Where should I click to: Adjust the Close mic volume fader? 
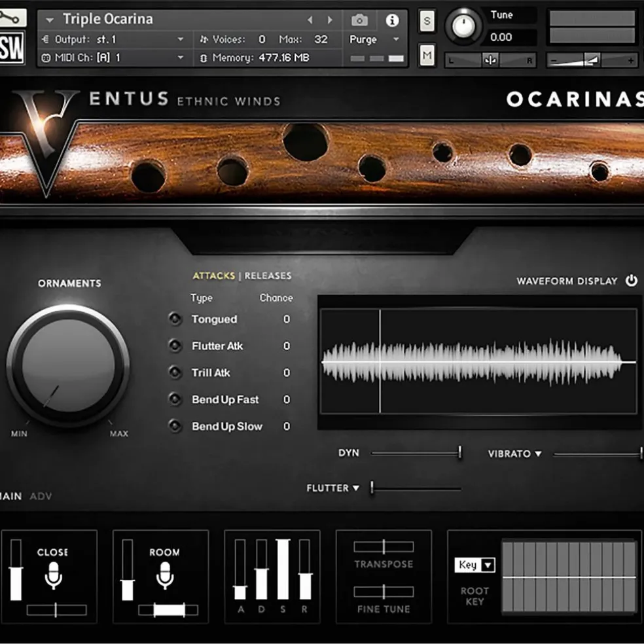coord(16,570)
